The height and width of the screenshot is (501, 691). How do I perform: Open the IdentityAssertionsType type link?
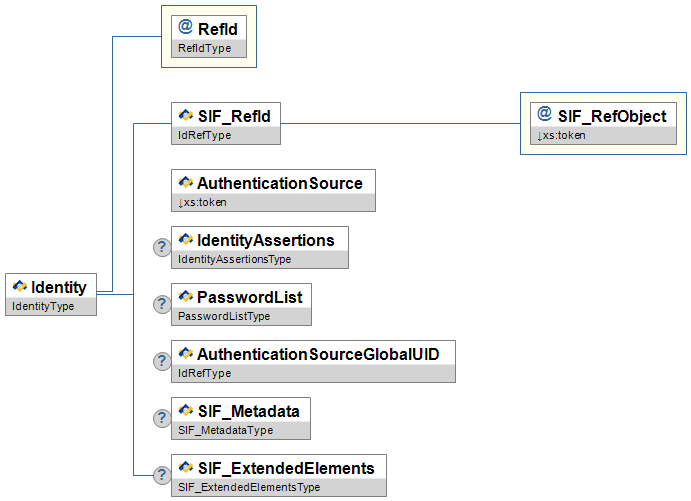coord(234,260)
